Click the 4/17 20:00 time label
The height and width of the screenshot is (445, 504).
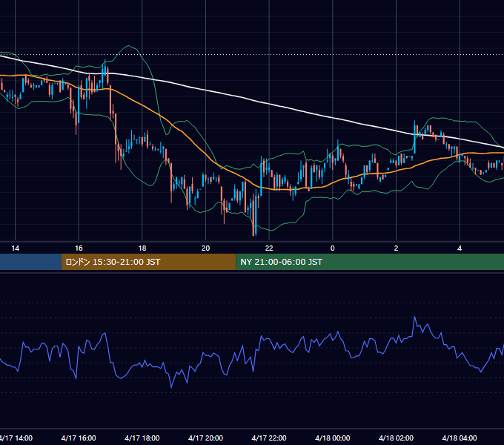point(206,438)
